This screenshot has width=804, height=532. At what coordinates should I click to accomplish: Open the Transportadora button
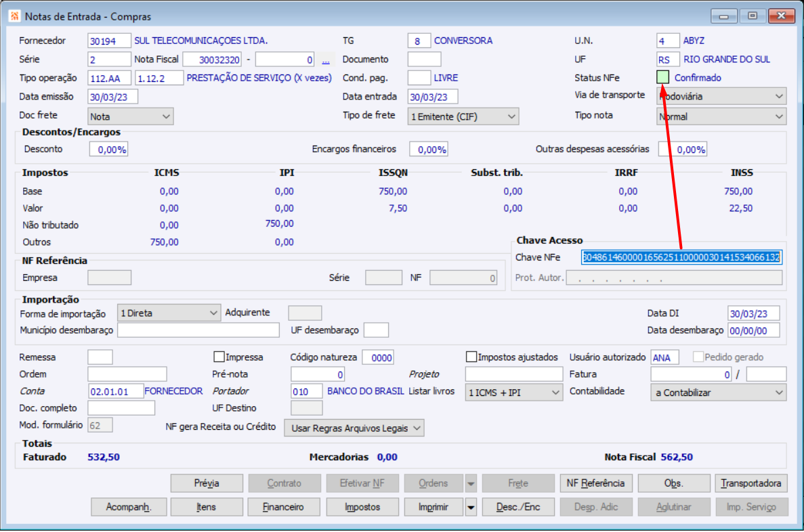pos(751,483)
